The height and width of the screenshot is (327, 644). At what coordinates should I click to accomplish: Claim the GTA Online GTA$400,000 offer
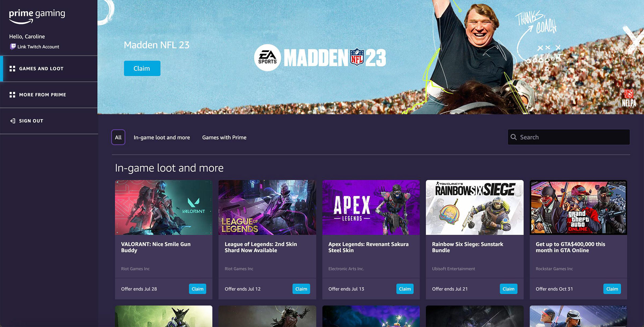click(612, 289)
